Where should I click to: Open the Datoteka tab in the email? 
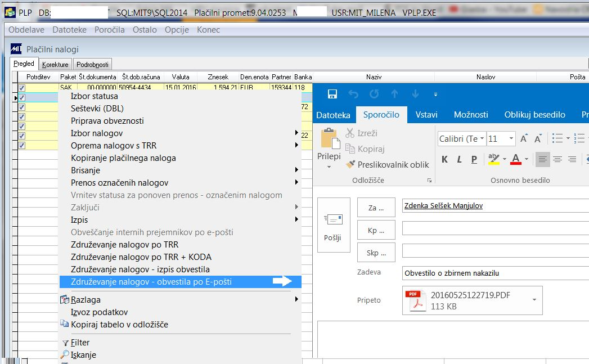pos(333,115)
